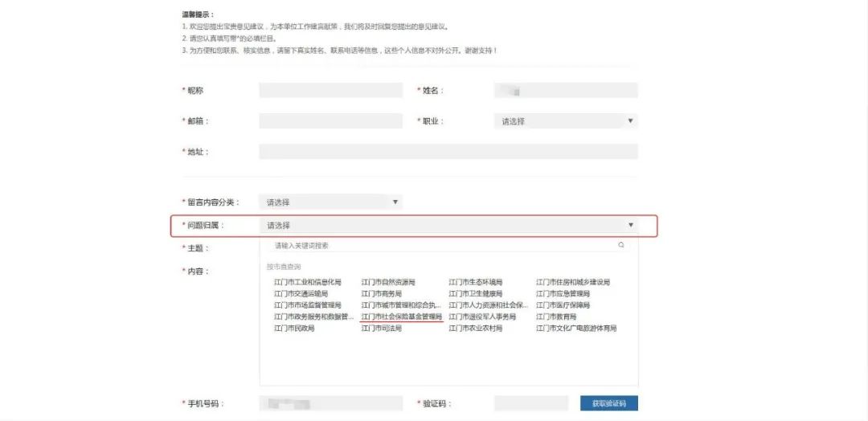Click the 手机号码 input field
The height and width of the screenshot is (421, 868).
330,403
